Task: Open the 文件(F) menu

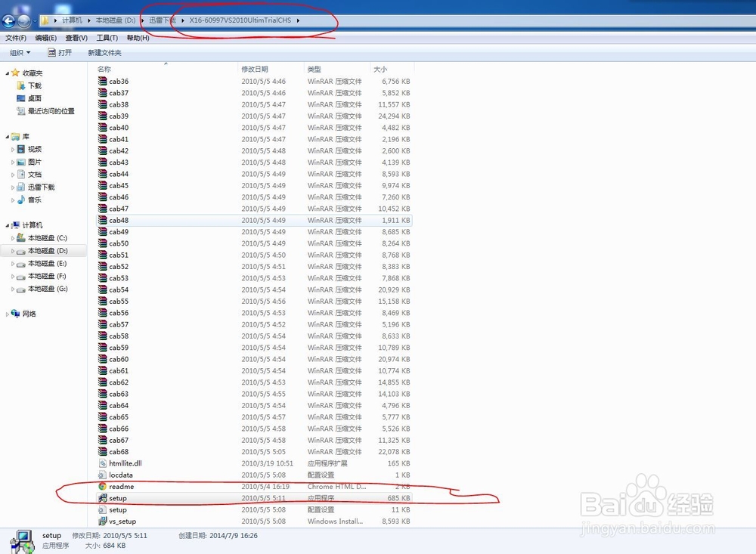Action: coord(16,38)
